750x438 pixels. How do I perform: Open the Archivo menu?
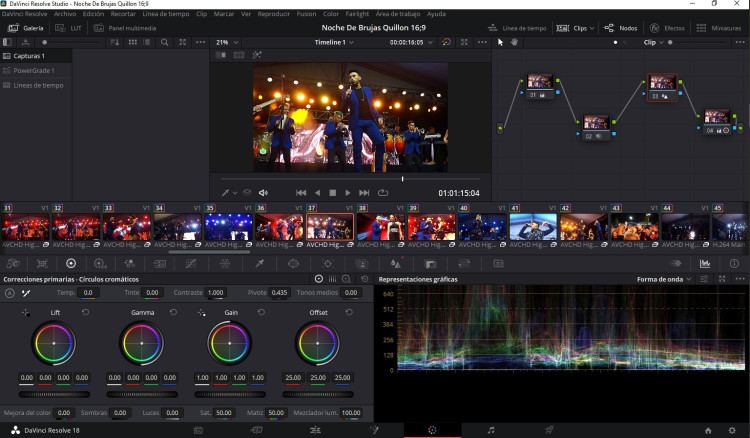[65, 14]
